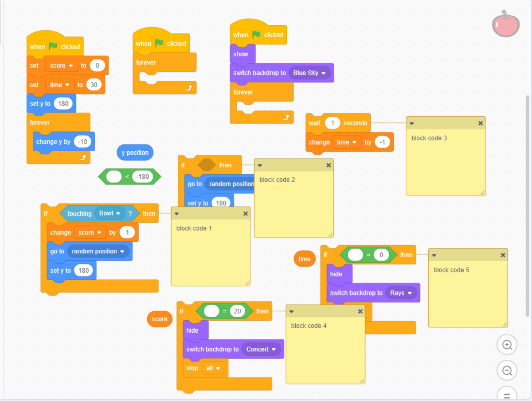Screen dimensions: 532x401
Task: Click the orange time variable reporter
Action: [x=304, y=259]
